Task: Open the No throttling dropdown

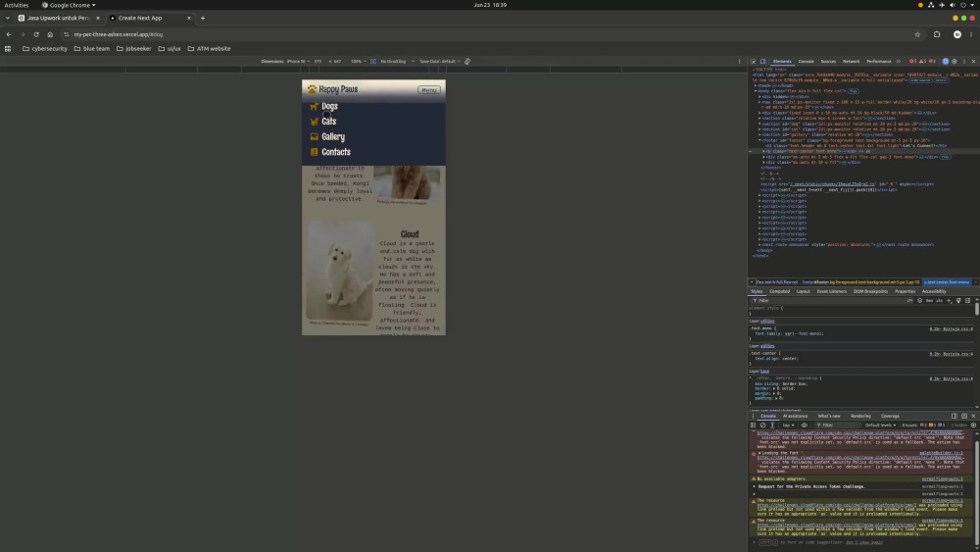Action: pos(397,61)
